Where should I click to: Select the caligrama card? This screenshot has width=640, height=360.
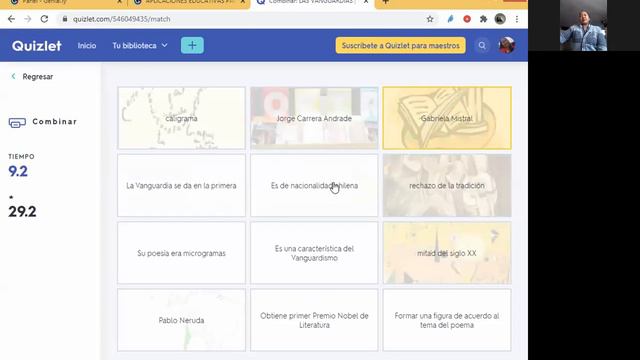pos(181,118)
